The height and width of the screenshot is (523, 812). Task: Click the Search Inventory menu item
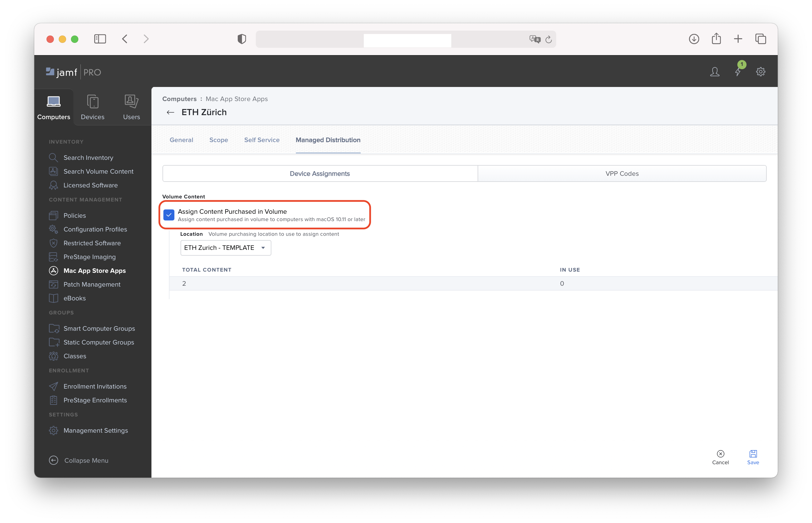(88, 157)
